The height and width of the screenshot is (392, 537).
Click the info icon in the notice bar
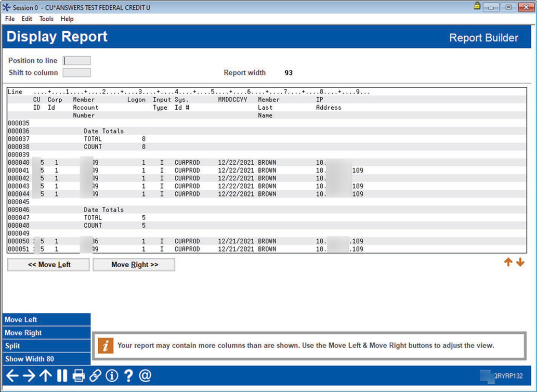(x=106, y=345)
